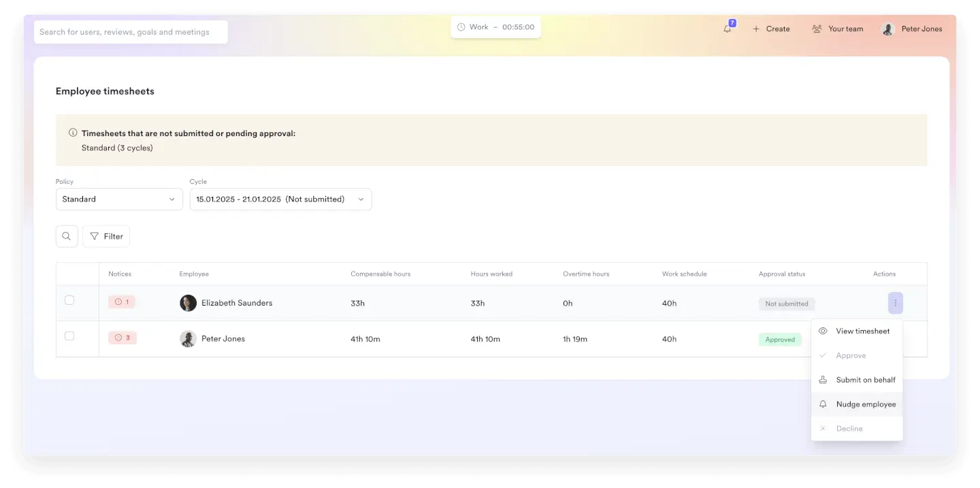980x488 pixels.
Task: Click Peter Jones avatar in top bar
Action: pyautogui.click(x=888, y=29)
